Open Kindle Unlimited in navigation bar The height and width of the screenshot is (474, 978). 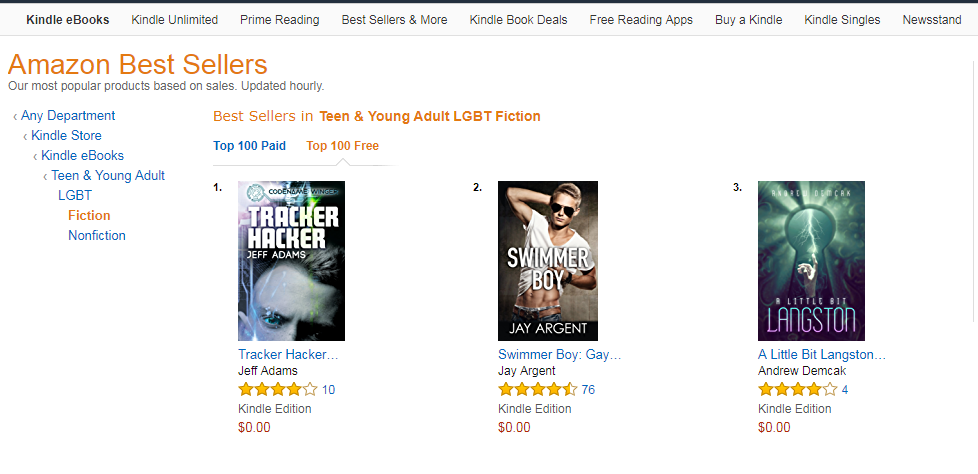[175, 20]
